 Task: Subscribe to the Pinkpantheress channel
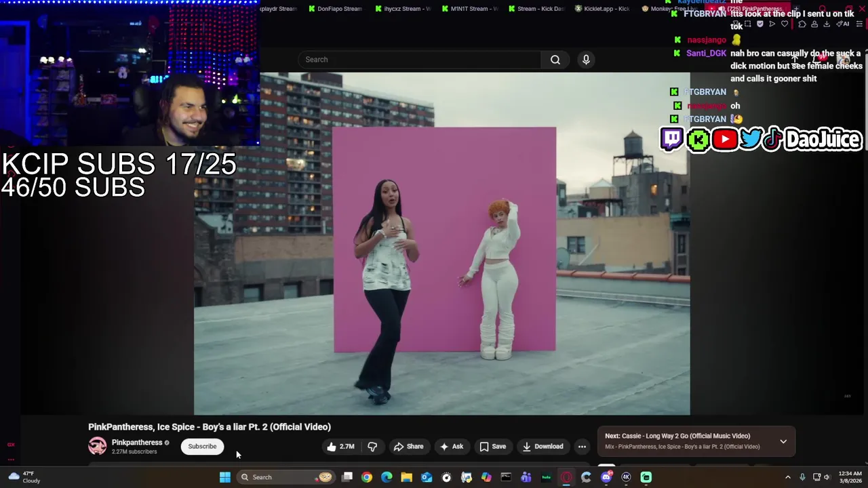(202, 446)
